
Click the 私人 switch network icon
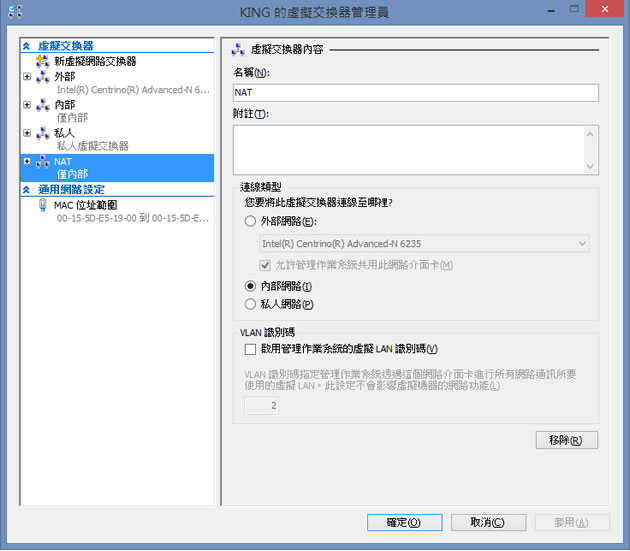43,133
